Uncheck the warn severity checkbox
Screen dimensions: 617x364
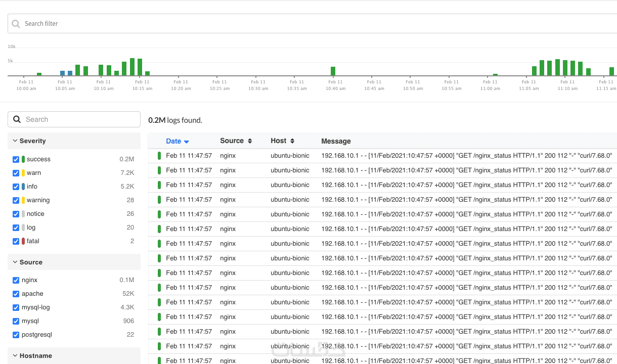16,173
